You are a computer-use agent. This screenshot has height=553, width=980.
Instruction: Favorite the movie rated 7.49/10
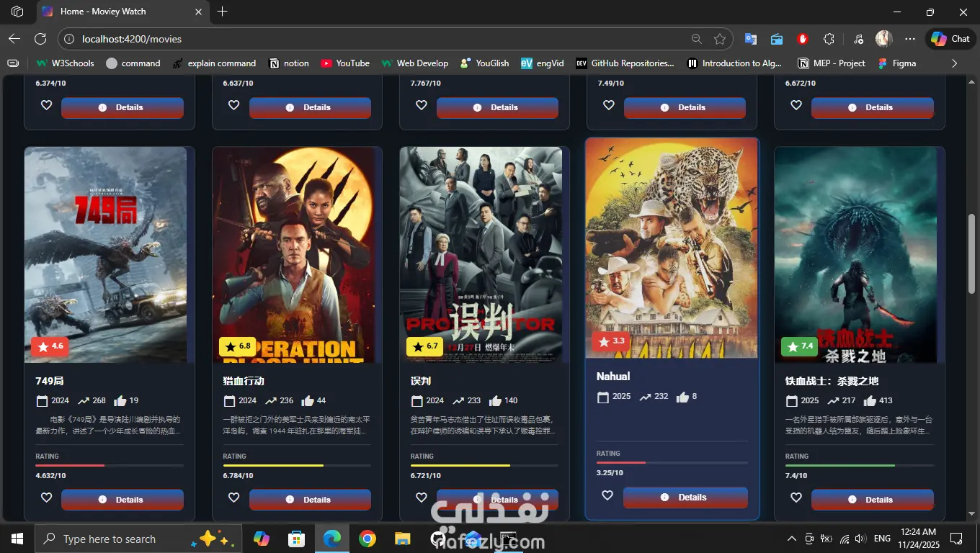point(609,105)
